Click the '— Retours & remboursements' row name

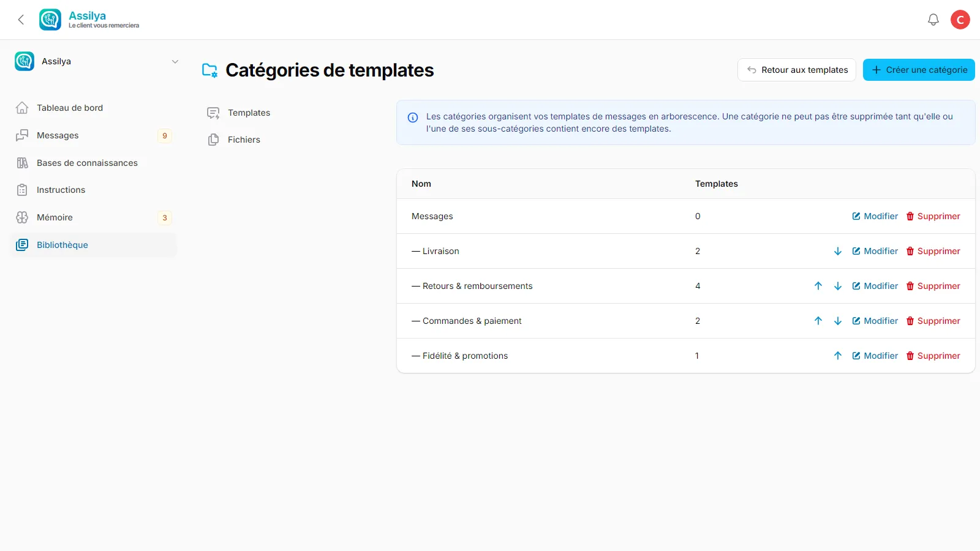pos(472,286)
